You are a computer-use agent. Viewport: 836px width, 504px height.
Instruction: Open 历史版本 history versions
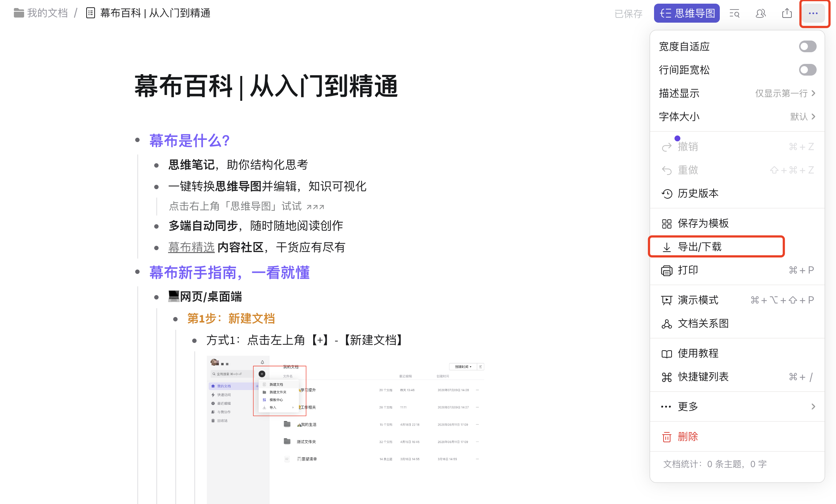coord(737,193)
